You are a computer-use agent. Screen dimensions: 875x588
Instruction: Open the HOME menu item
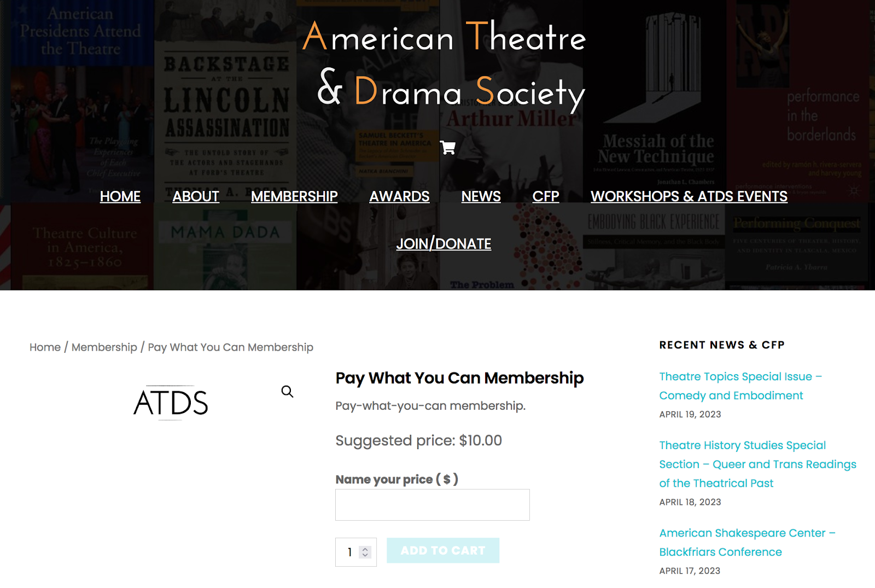(x=120, y=196)
